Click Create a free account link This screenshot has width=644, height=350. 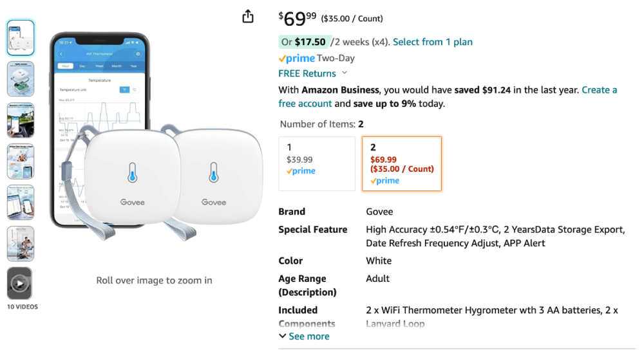(x=448, y=97)
